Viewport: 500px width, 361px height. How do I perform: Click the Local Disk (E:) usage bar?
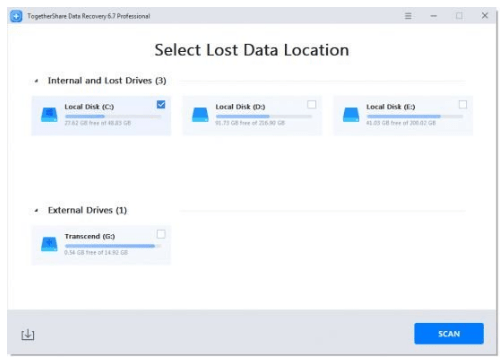click(x=415, y=116)
